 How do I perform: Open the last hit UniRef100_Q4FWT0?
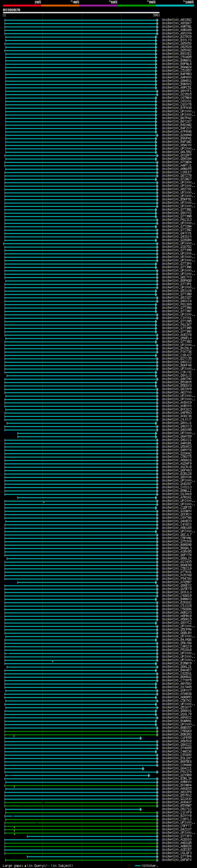[177, 860]
